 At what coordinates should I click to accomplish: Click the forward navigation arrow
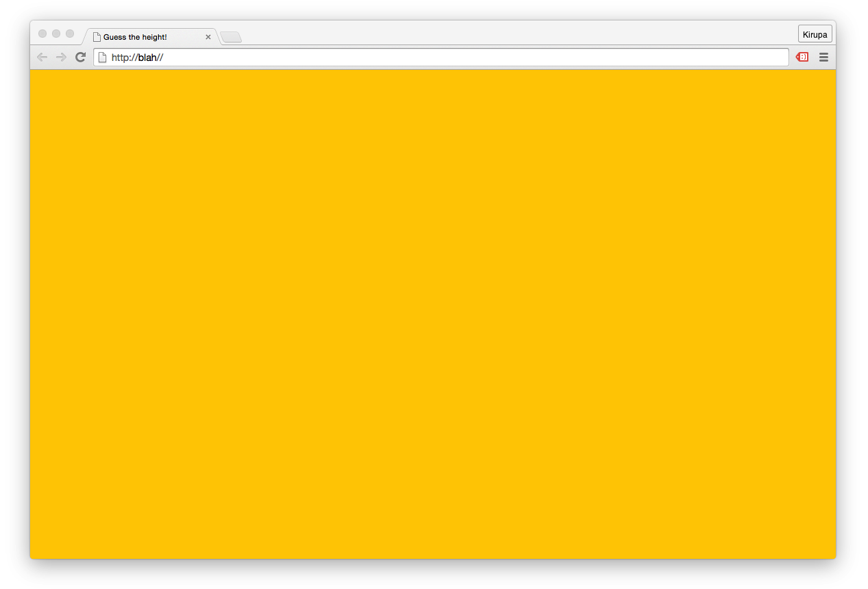[61, 57]
